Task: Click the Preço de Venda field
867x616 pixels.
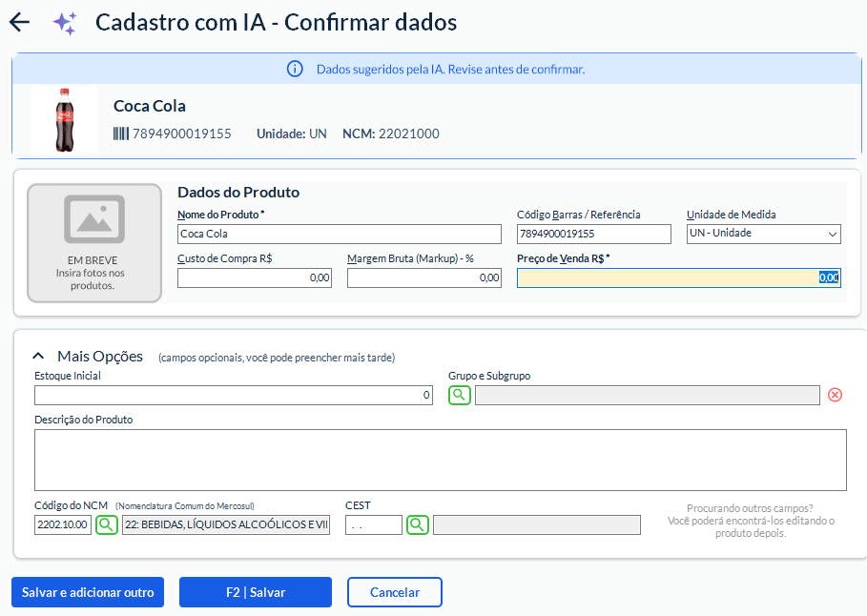Action: [678, 277]
